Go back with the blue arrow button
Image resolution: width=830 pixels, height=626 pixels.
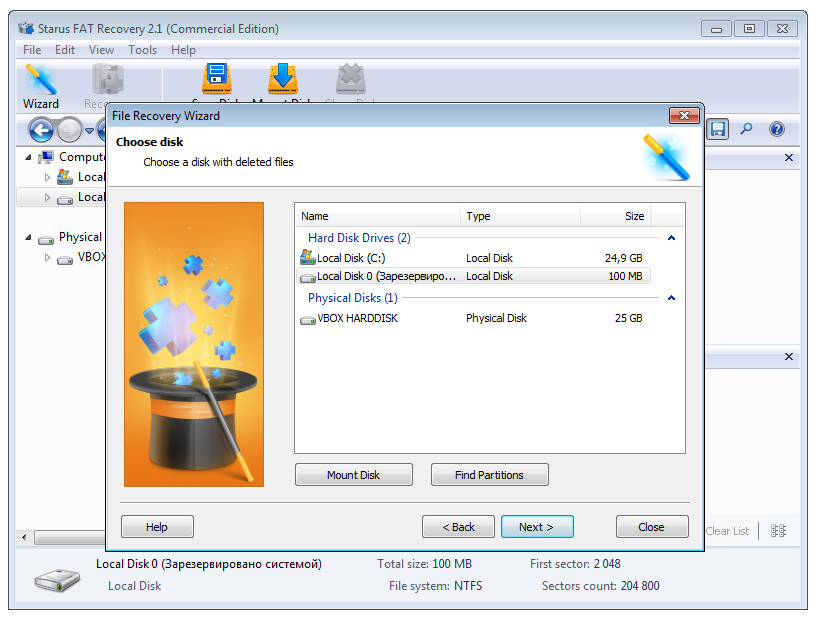[x=41, y=130]
